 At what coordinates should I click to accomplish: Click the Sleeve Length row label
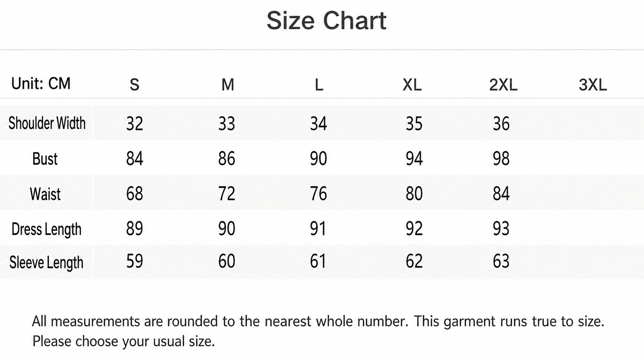[x=46, y=262]
